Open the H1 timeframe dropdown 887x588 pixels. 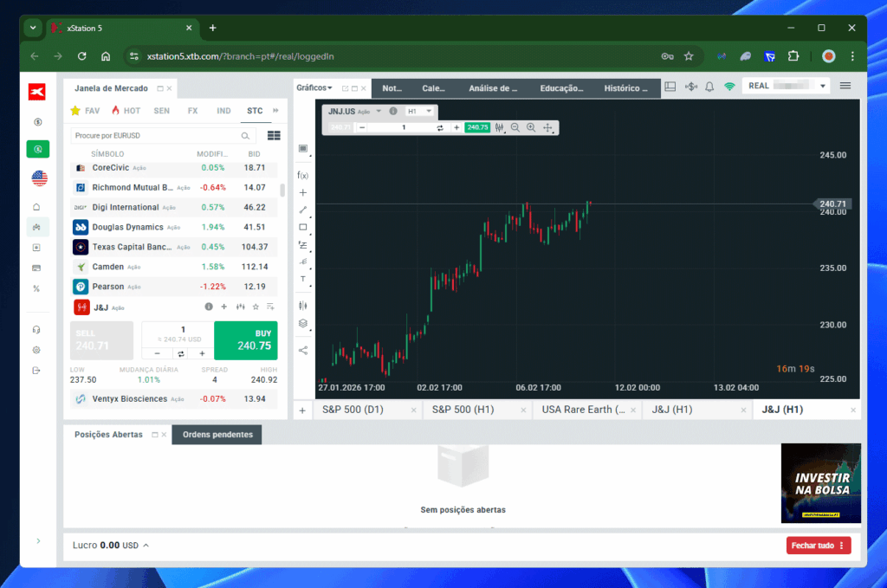[420, 112]
